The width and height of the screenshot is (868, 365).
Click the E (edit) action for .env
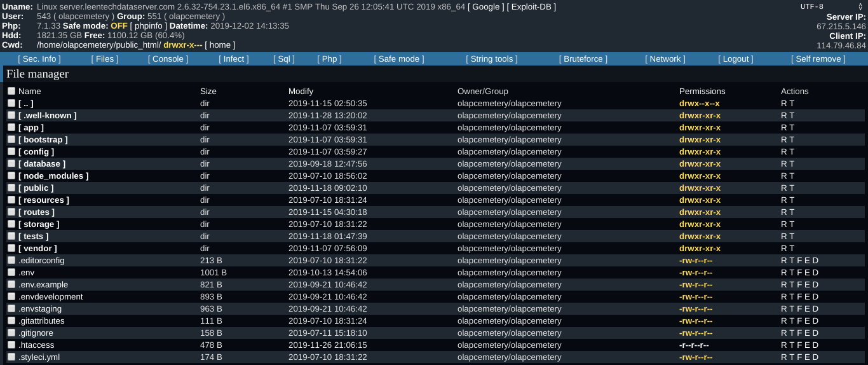(808, 272)
